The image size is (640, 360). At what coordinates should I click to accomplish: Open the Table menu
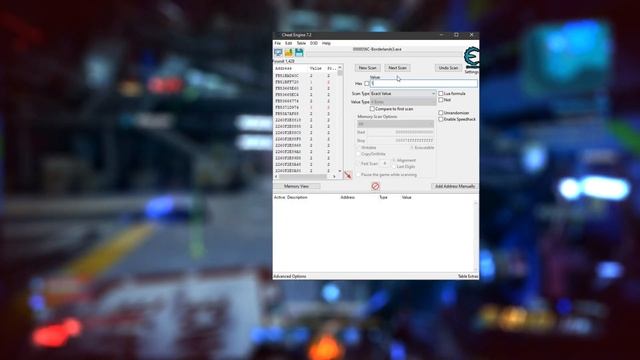coord(301,43)
